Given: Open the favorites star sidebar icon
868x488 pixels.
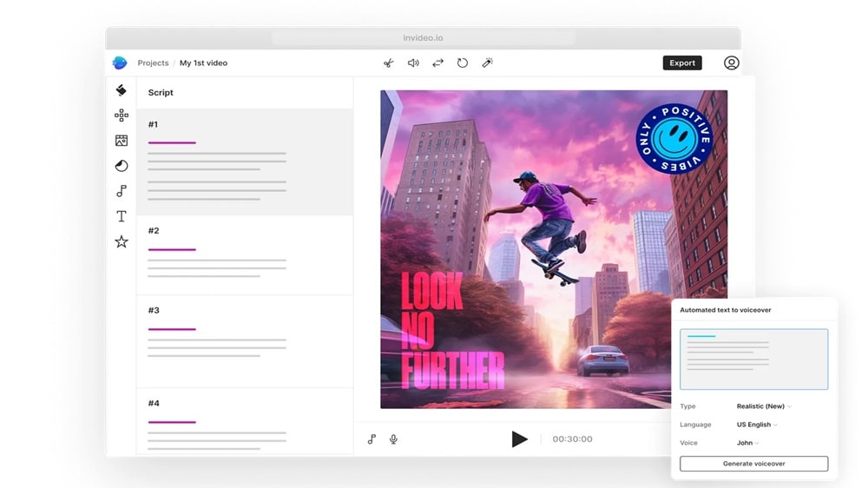Looking at the screenshot, I should pos(122,241).
